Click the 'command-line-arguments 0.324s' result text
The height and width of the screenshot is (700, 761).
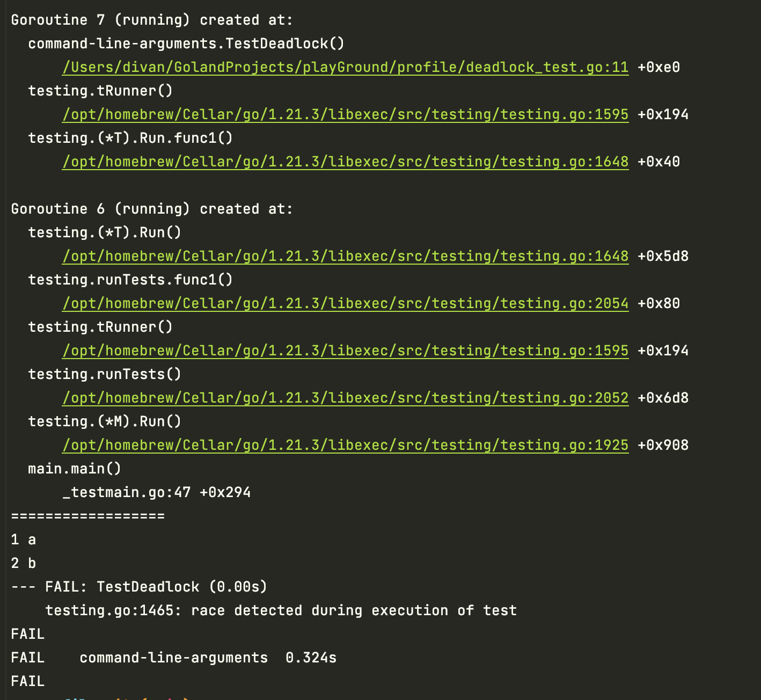208,658
